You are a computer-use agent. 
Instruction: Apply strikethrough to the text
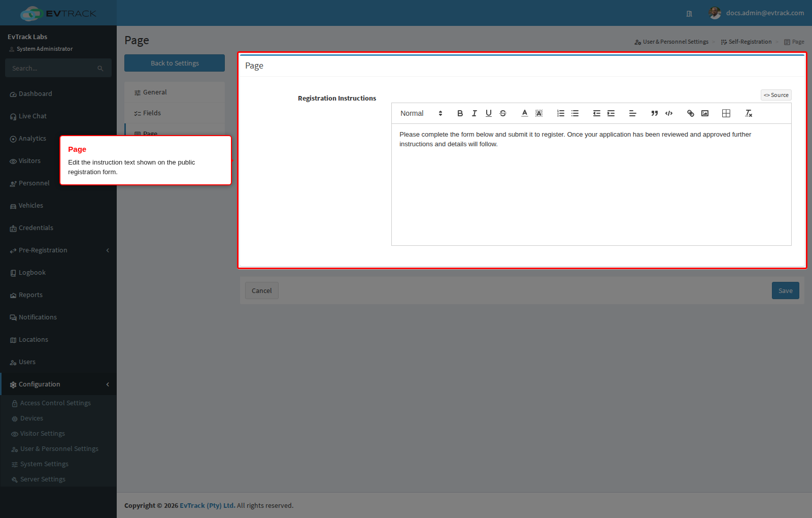(502, 113)
